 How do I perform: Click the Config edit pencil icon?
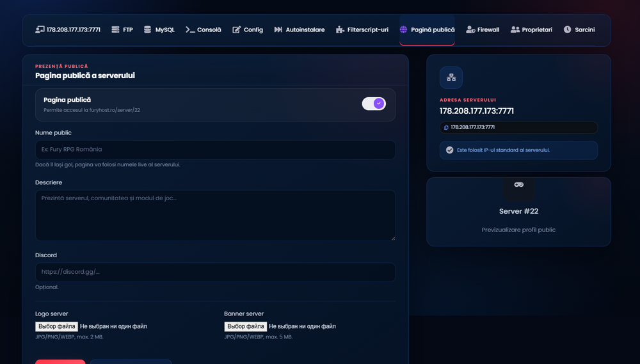(x=236, y=29)
